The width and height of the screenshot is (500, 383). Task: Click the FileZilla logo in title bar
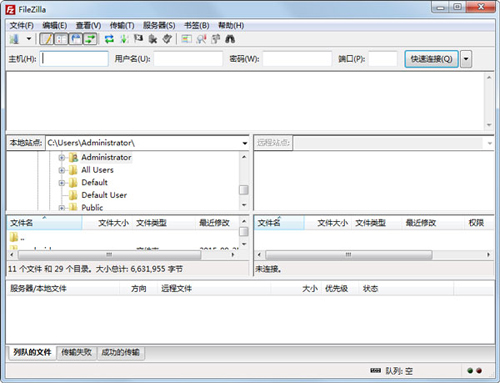point(10,10)
